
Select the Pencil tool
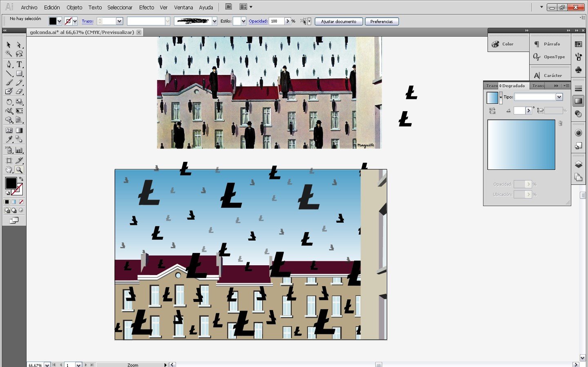click(x=19, y=83)
